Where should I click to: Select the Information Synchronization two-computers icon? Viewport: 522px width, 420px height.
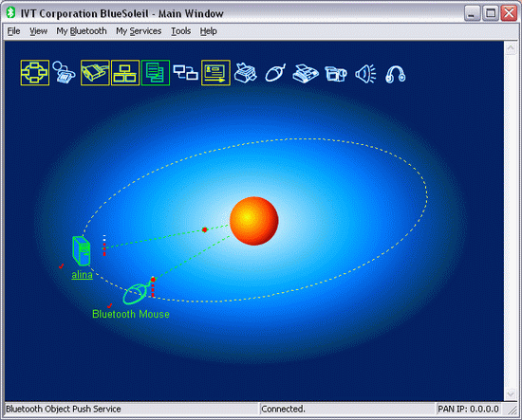185,72
